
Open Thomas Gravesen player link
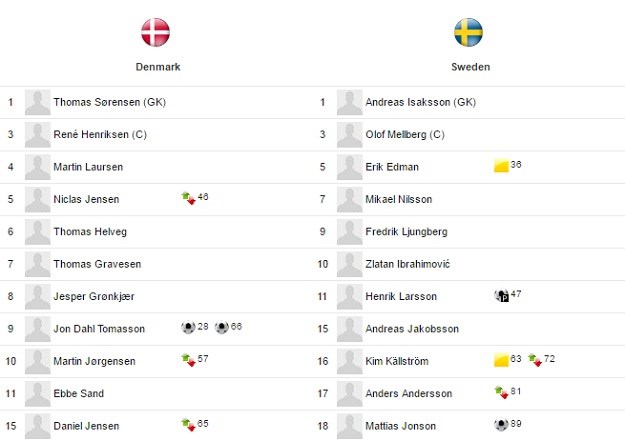point(97,264)
